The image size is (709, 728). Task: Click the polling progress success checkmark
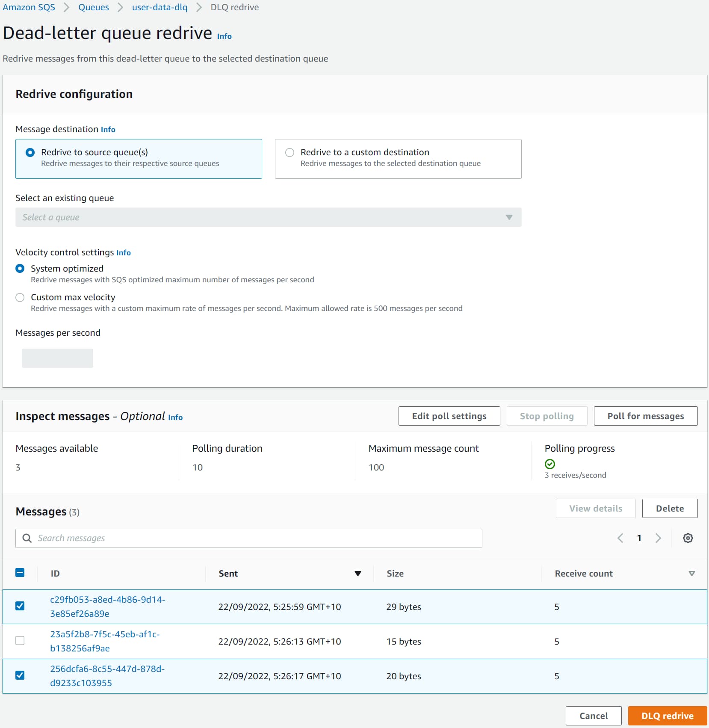pyautogui.click(x=550, y=464)
